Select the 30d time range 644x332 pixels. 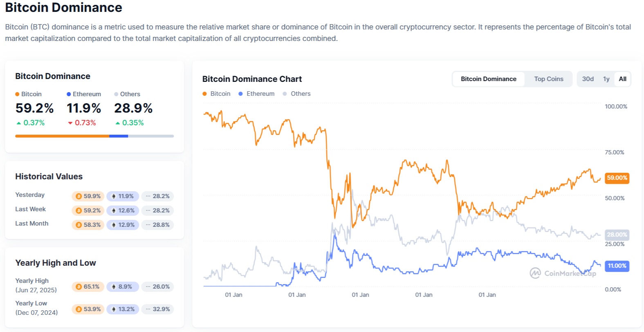[x=588, y=79]
